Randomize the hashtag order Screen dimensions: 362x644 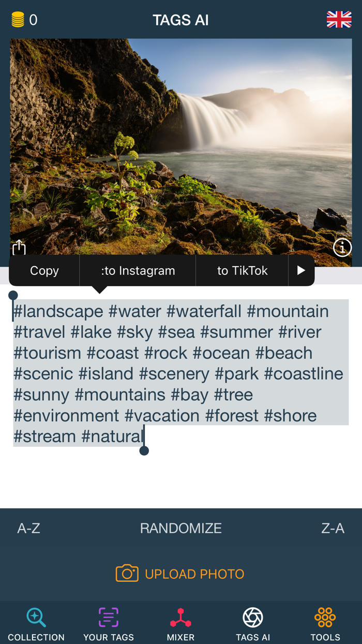click(x=180, y=528)
